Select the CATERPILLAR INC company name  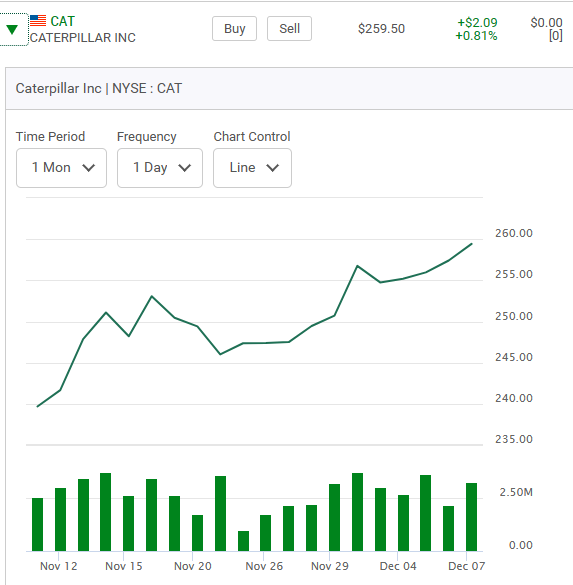click(83, 38)
